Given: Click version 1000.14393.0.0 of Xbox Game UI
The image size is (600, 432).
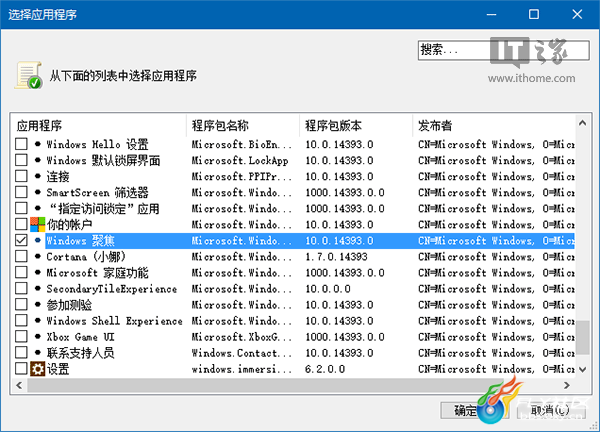Looking at the screenshot, I should pyautogui.click(x=345, y=337).
